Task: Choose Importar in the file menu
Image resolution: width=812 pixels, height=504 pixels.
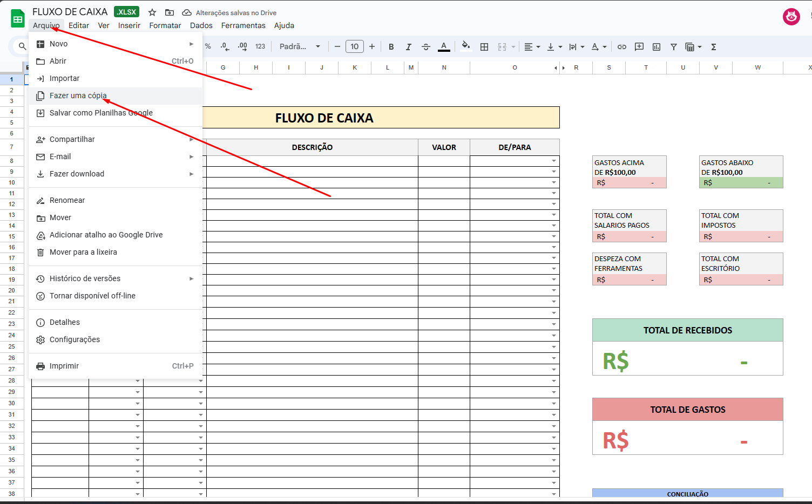Action: click(x=116, y=78)
